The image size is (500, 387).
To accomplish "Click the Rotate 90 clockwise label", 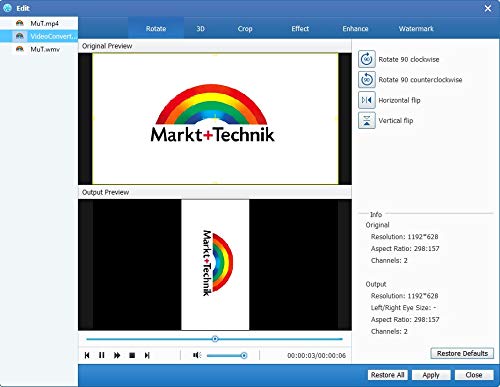I will click(x=409, y=59).
